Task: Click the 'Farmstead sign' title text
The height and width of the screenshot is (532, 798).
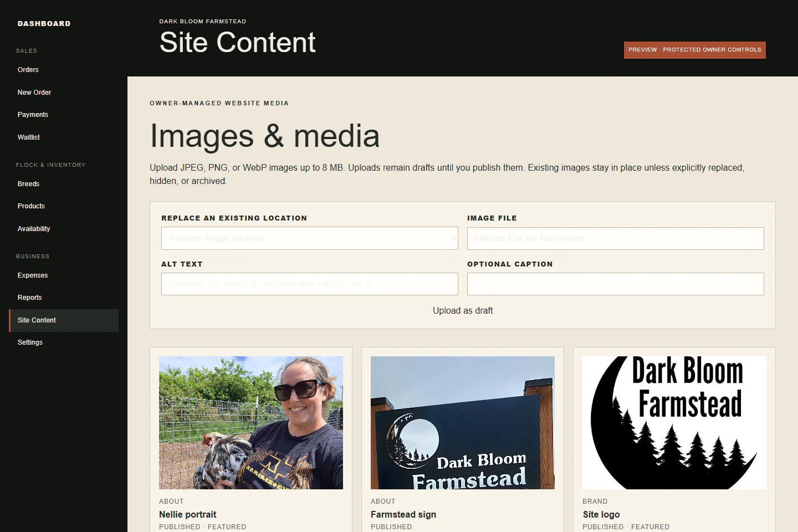Action: (x=403, y=514)
